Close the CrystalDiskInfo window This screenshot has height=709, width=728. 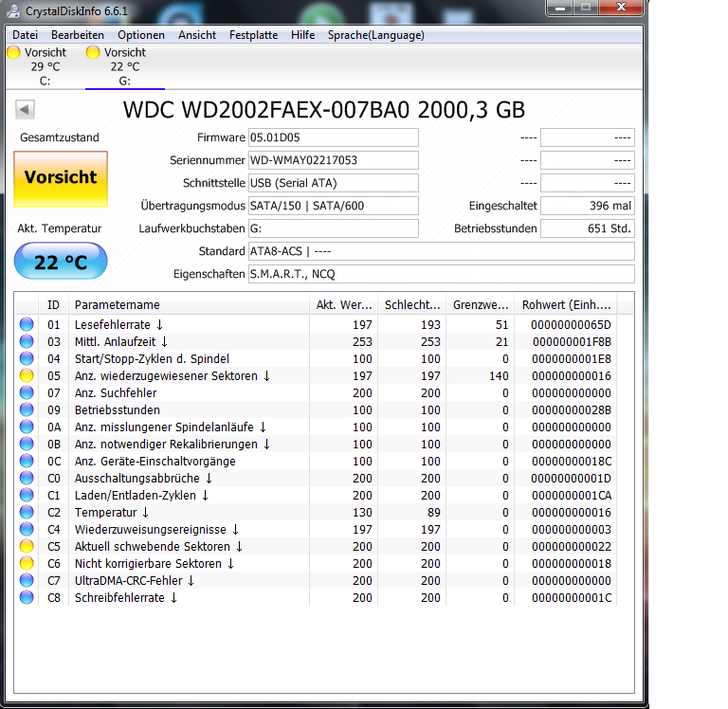click(x=621, y=7)
